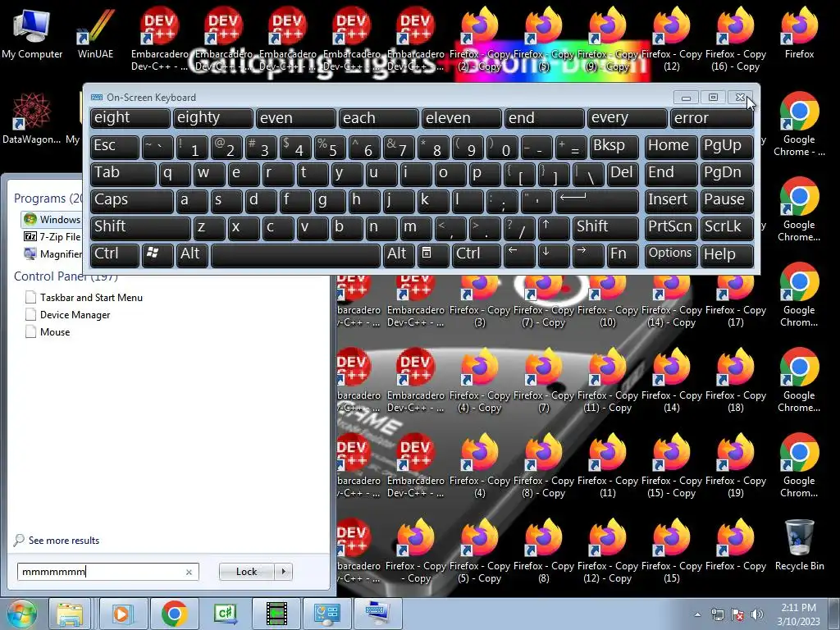The height and width of the screenshot is (630, 840).
Task: Open Google Chrome from the taskbar
Action: 174,614
